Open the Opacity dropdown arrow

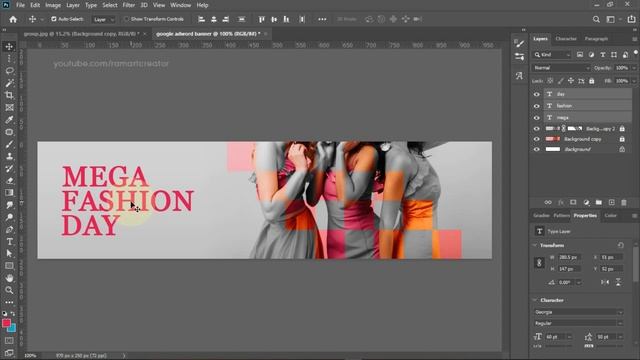pyautogui.click(x=634, y=68)
